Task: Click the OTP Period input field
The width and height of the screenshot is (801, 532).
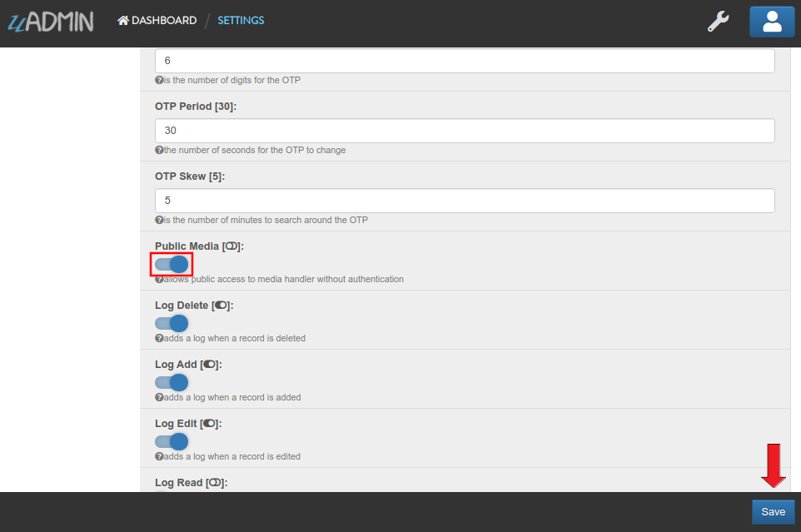Action: point(465,131)
